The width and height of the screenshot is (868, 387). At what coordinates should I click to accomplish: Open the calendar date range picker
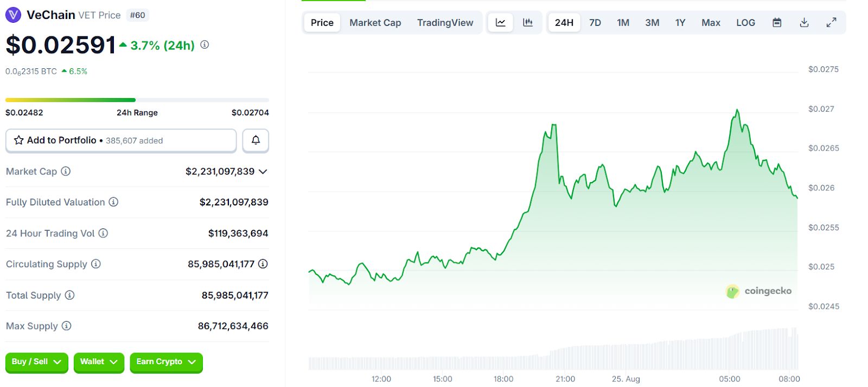(x=777, y=23)
